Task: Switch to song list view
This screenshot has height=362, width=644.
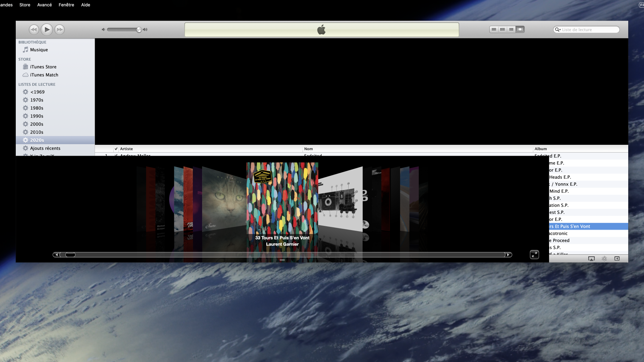Action: point(494,29)
